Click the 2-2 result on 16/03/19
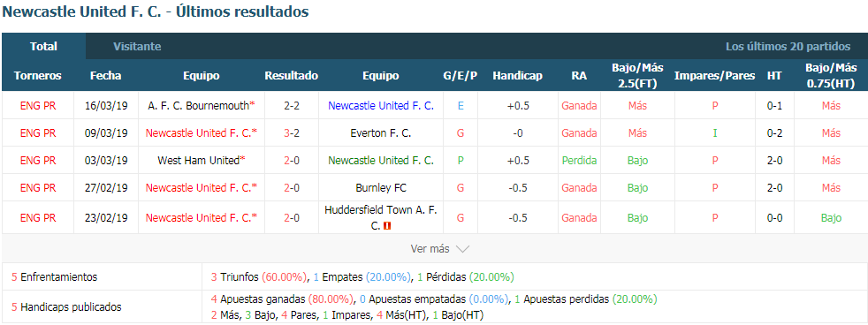Image resolution: width=868 pixels, height=325 pixels. click(291, 106)
